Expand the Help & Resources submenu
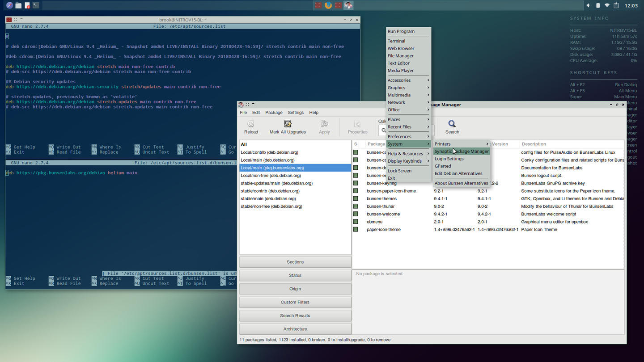Viewport: 644px width, 362px height. pyautogui.click(x=408, y=154)
